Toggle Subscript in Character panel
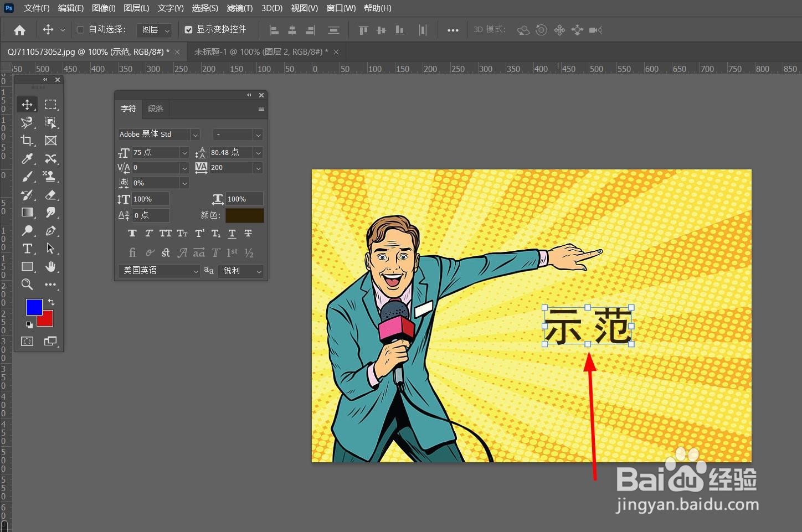 pos(216,234)
